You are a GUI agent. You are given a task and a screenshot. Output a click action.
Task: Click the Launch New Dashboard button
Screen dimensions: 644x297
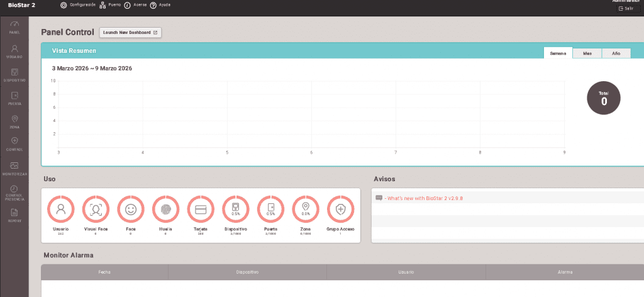[x=130, y=32]
